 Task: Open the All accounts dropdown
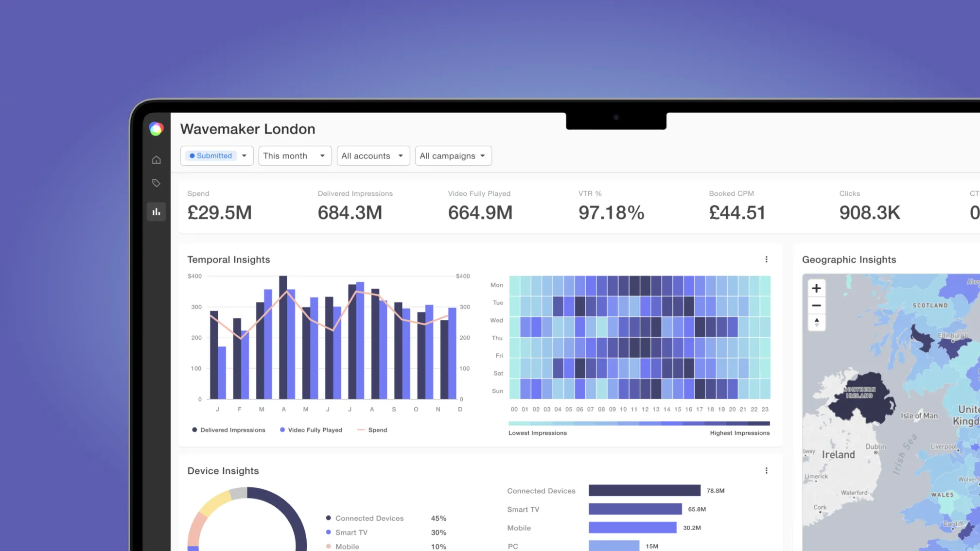tap(373, 155)
